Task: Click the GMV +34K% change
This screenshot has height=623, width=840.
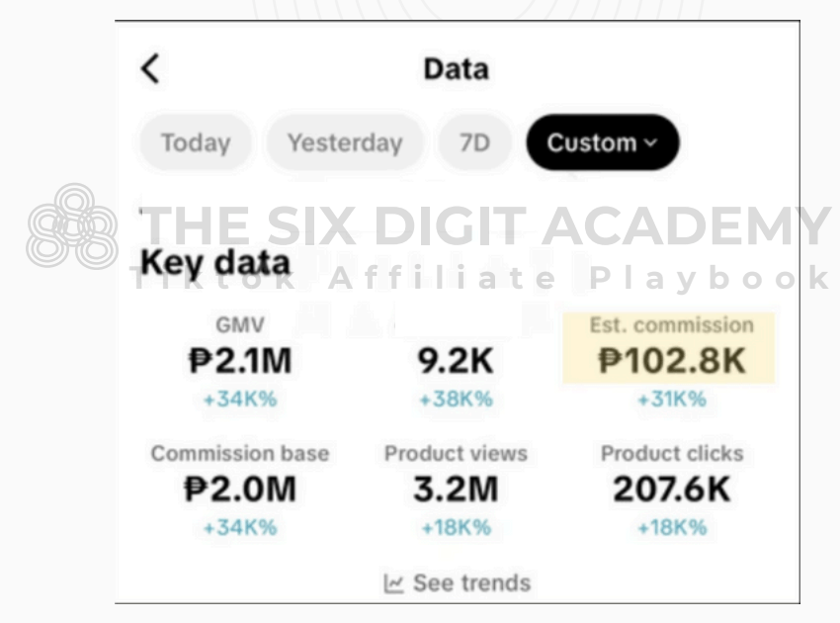Action: click(x=239, y=400)
